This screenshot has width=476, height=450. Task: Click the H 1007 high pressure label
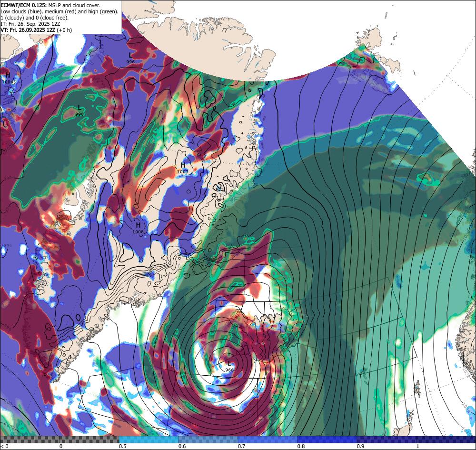click(183, 168)
